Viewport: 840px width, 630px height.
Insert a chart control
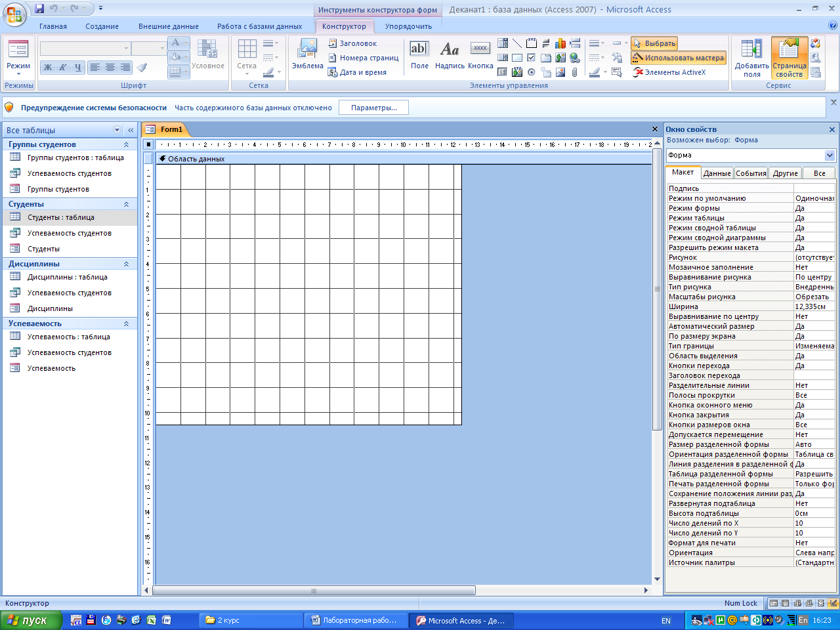[x=560, y=43]
